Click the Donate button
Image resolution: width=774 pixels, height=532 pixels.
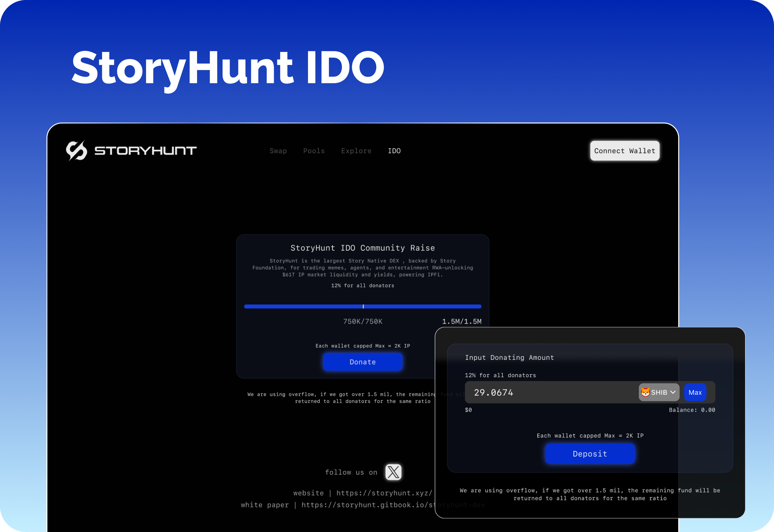(363, 362)
